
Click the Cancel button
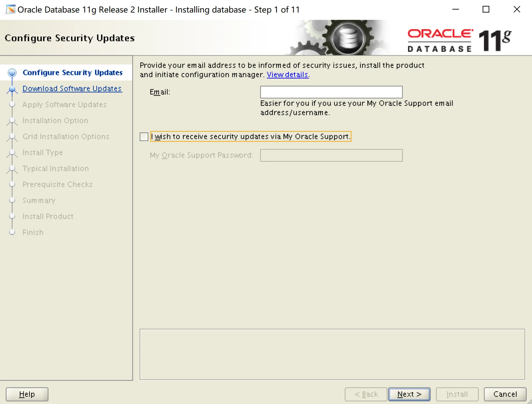[x=505, y=394]
